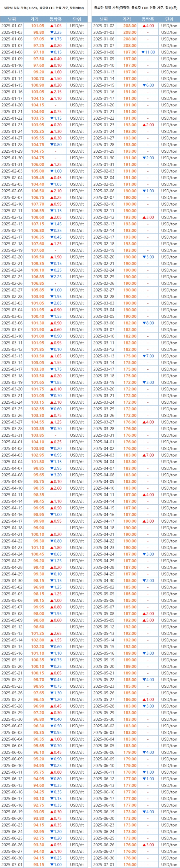Image resolution: width=180 pixels, height=868 pixels.
Task: Select iron ore price 101.05 on 2025-01-02
Action: click(38, 26)
